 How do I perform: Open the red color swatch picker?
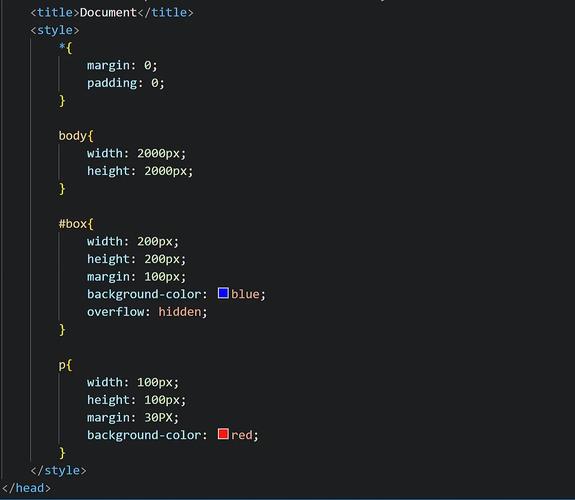pos(223,434)
